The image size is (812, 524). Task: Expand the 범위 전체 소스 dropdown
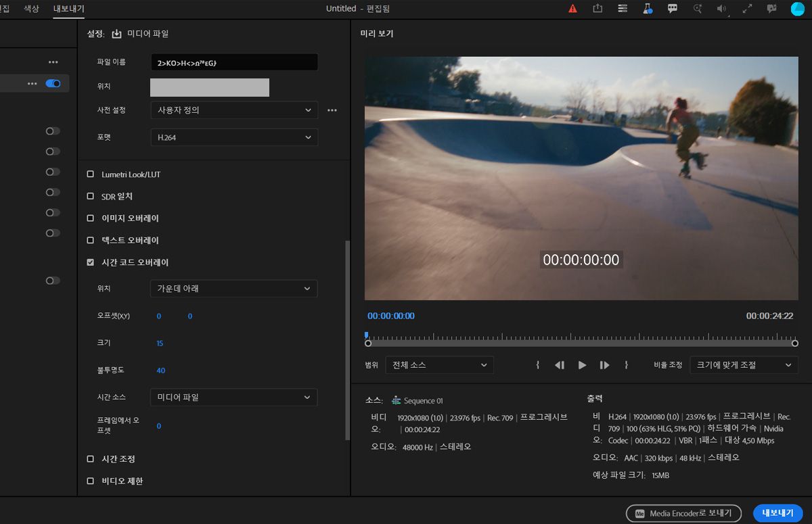coord(439,365)
